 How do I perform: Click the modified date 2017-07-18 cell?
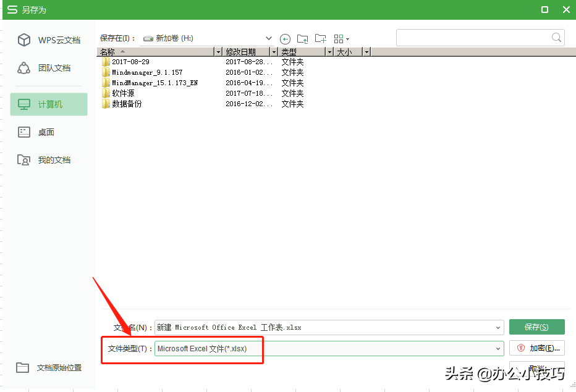point(248,93)
